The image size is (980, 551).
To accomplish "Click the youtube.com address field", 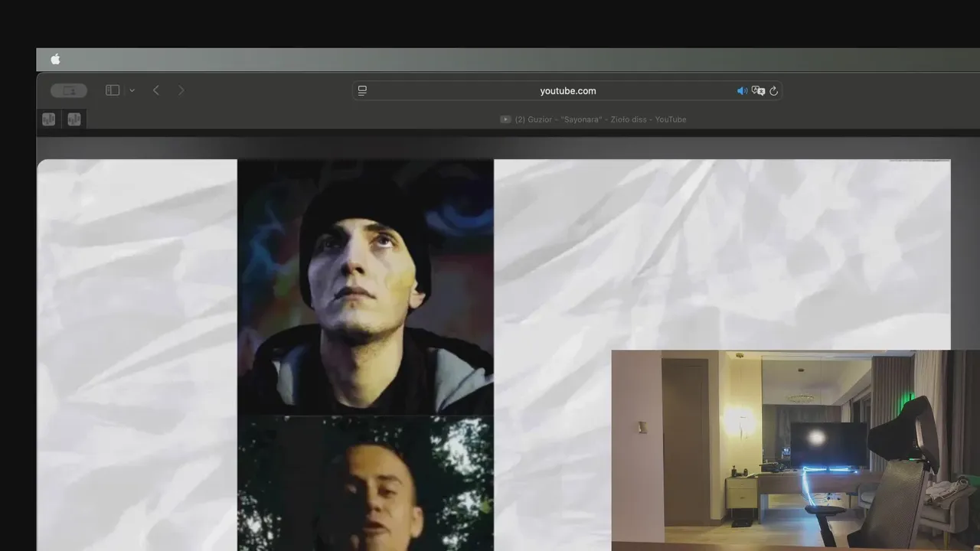I will pyautogui.click(x=567, y=90).
